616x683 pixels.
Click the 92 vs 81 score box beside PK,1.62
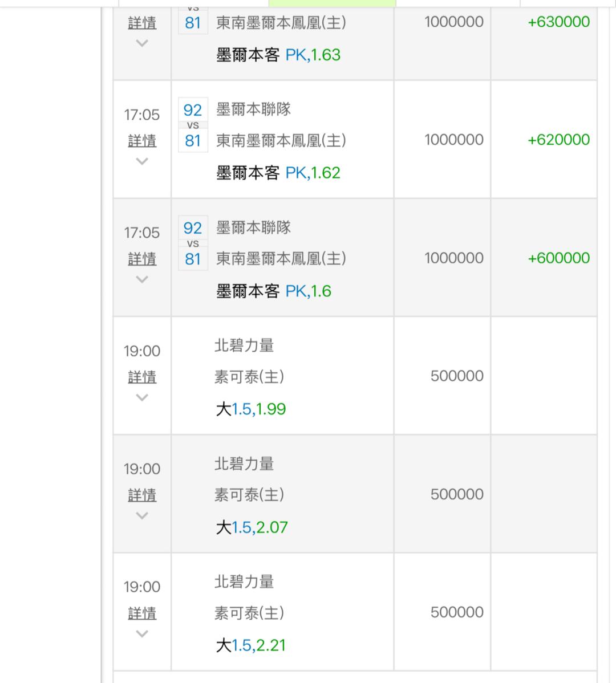point(193,125)
